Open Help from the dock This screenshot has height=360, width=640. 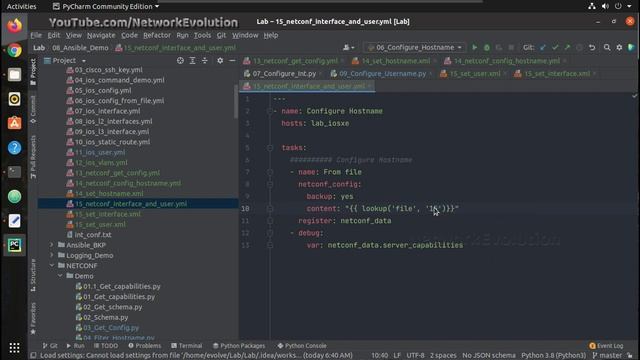click(14, 148)
